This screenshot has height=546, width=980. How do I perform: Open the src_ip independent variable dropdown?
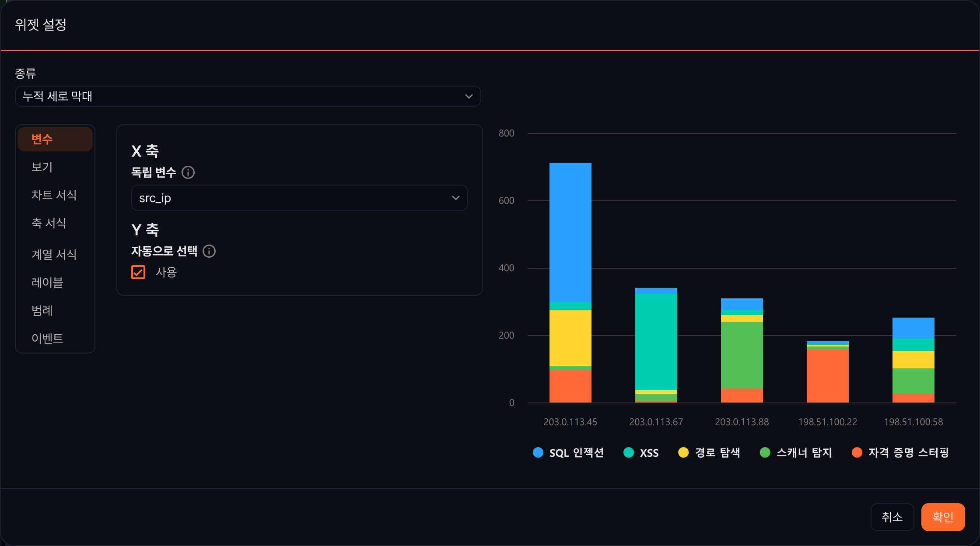[300, 198]
